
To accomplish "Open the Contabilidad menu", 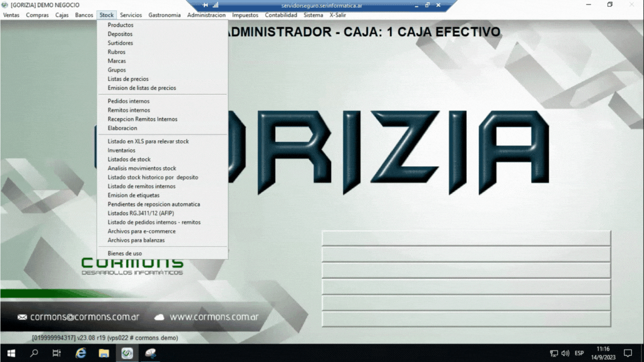I will coord(281,15).
